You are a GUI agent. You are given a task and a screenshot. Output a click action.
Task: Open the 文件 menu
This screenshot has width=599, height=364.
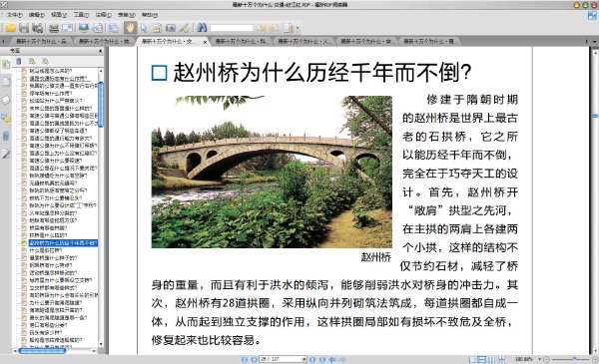pos(15,15)
